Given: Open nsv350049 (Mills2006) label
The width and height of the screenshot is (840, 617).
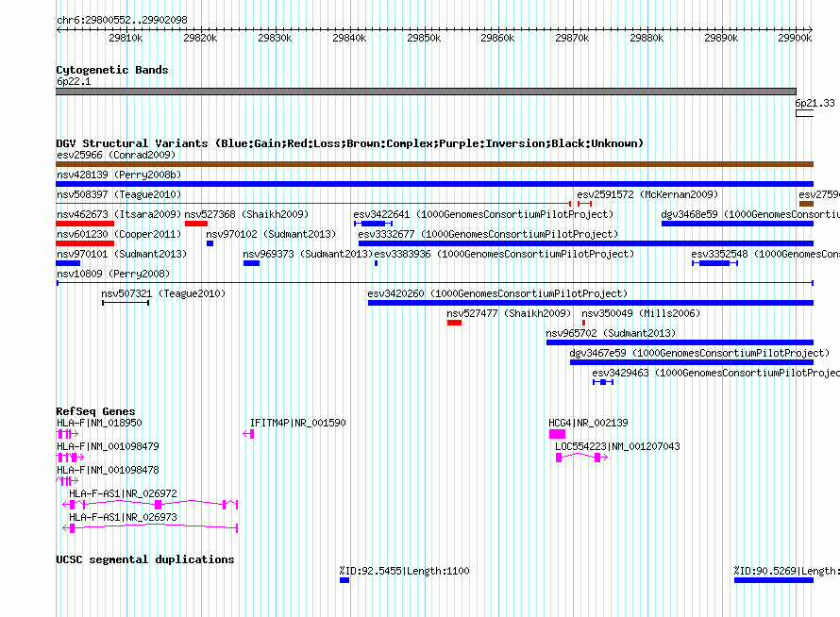Looking at the screenshot, I should 641,313.
